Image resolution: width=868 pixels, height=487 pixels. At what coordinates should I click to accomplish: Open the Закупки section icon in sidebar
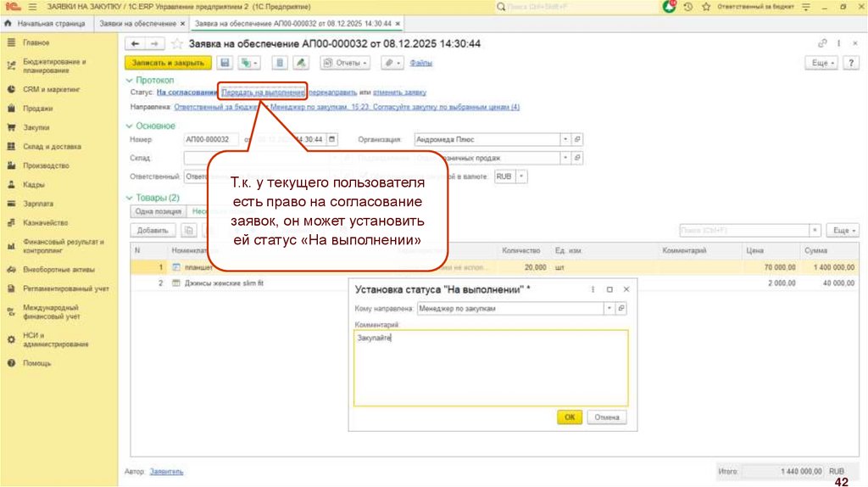point(11,127)
